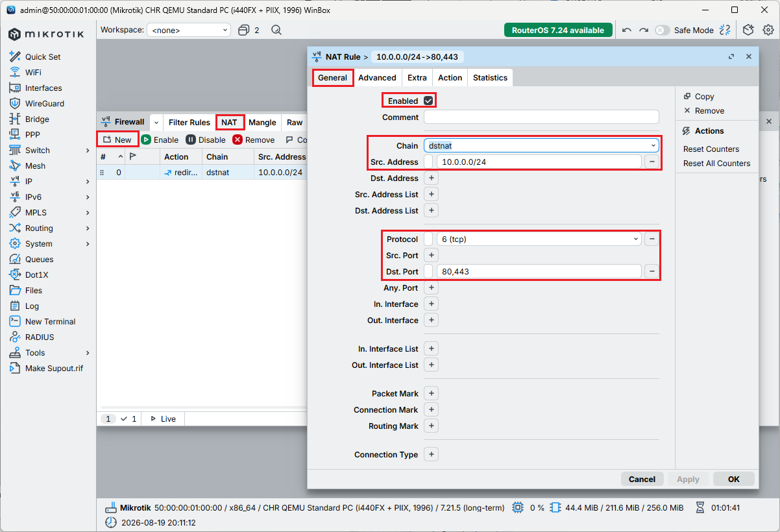Open the WireGuard section
The width and height of the screenshot is (780, 532).
click(x=45, y=103)
